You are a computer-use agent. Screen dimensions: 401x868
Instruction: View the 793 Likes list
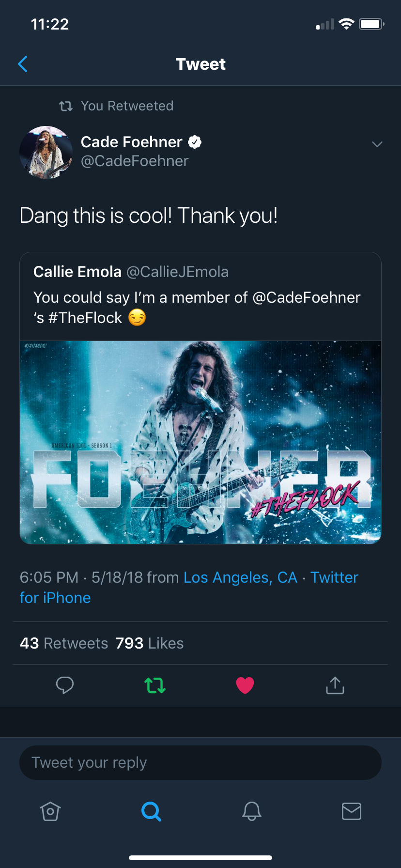(x=150, y=643)
